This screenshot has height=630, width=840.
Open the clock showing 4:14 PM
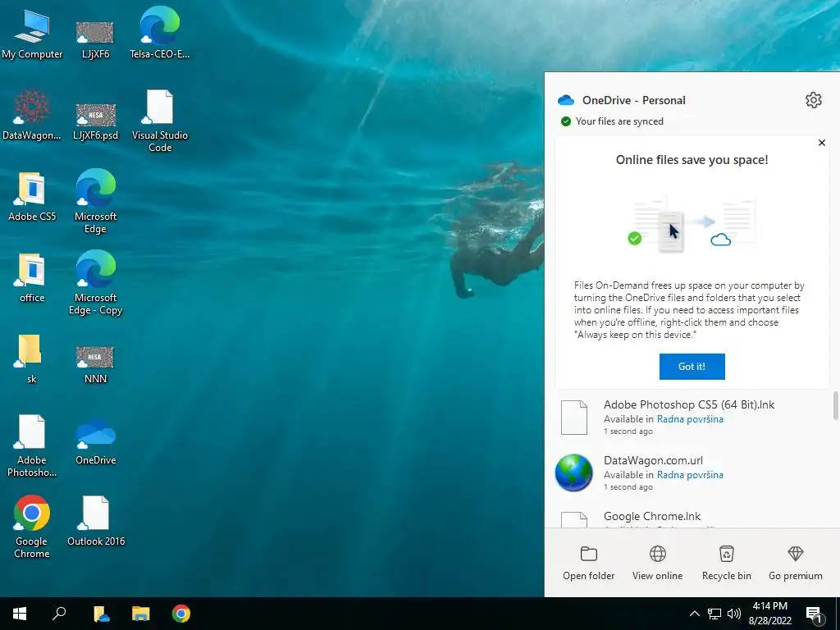click(769, 614)
